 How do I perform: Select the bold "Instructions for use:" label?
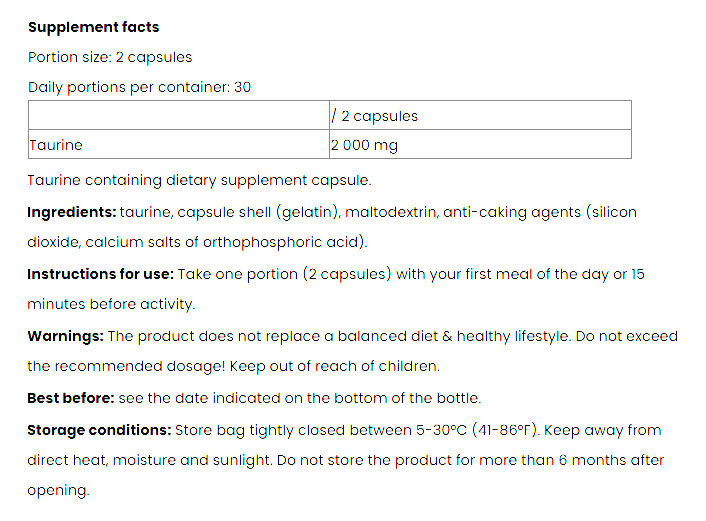click(x=100, y=274)
